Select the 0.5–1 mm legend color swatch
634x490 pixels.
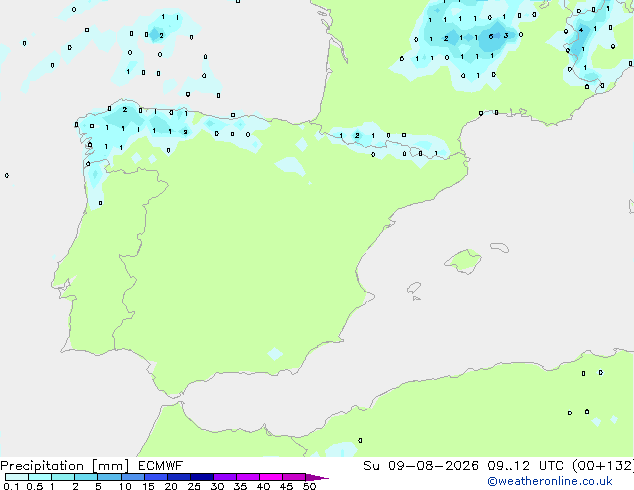(40, 477)
